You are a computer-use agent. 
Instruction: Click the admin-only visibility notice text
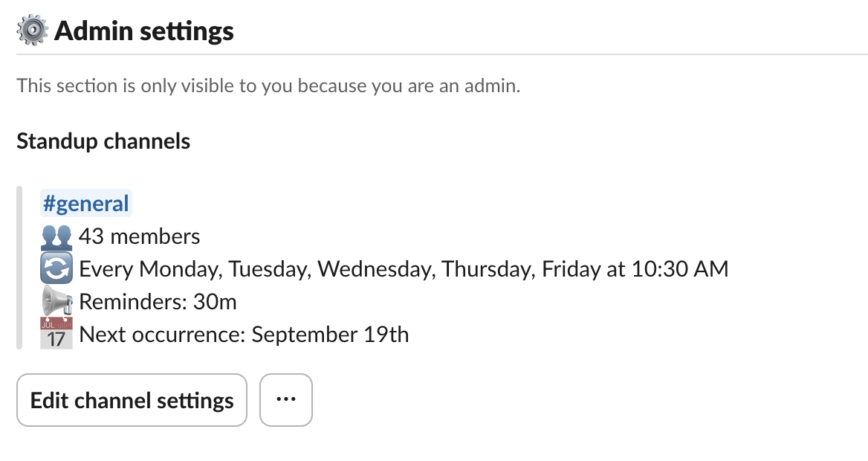click(x=268, y=86)
